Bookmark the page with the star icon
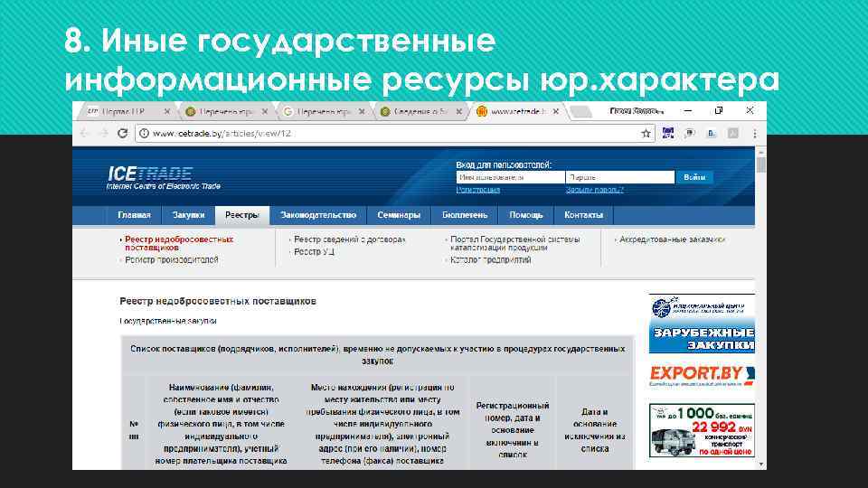The height and width of the screenshot is (488, 868). [646, 134]
